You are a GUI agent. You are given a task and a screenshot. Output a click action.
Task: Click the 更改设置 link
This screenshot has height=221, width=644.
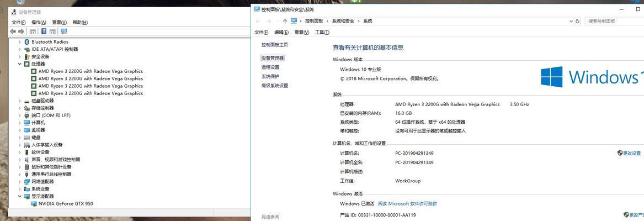coord(632,153)
